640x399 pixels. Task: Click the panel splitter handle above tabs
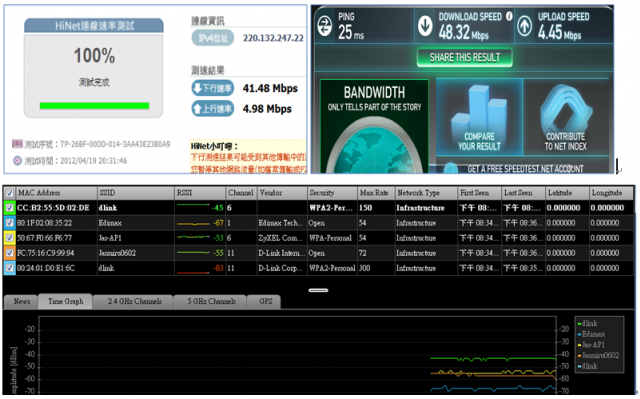pos(318,290)
